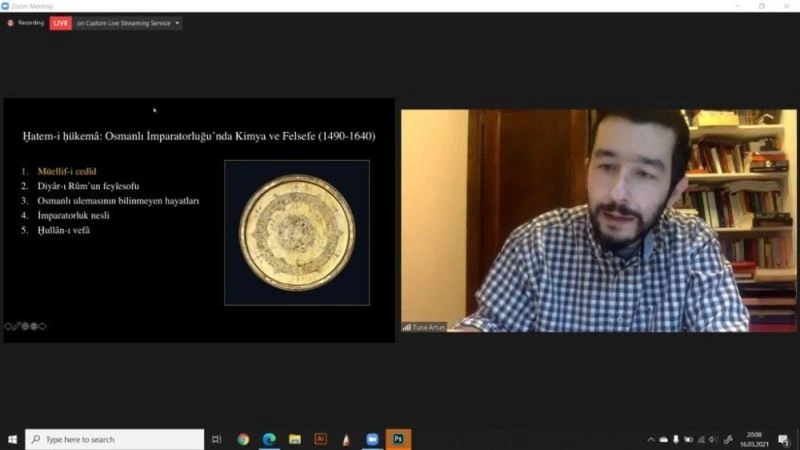Switch to Zoom app in the taskbar
The width and height of the screenshot is (800, 450).
click(372, 439)
